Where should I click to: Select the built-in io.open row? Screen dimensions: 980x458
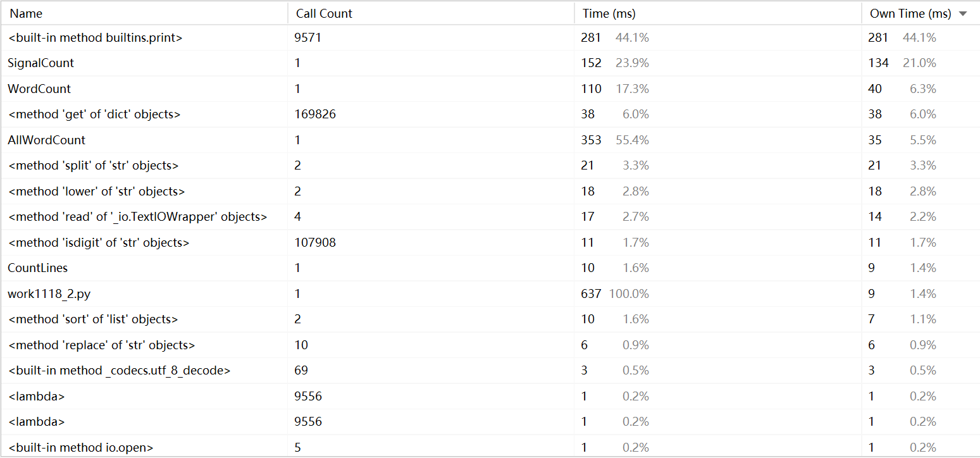coord(80,448)
